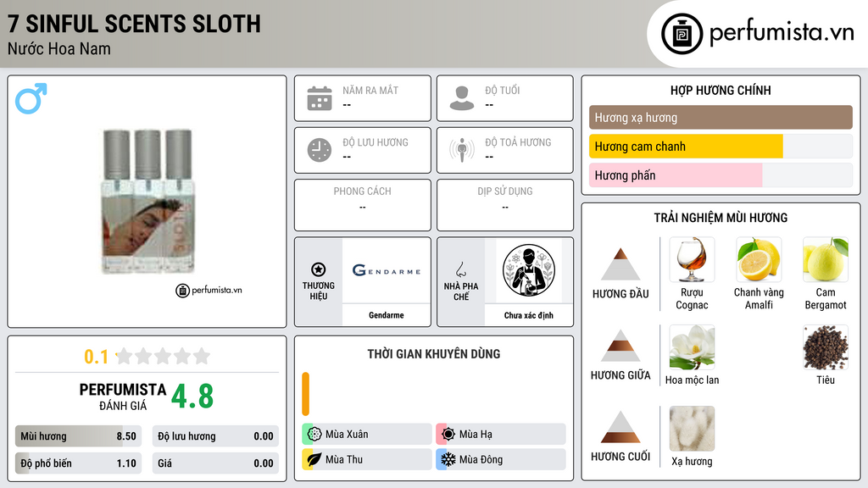The width and height of the screenshot is (868, 488).
Task: Open the Xạ hương musk image
Action: tap(692, 429)
